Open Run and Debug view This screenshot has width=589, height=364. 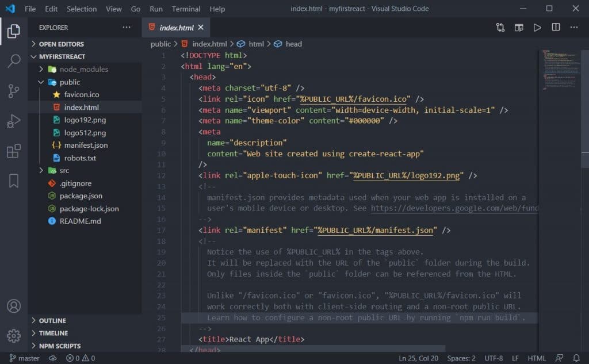(14, 121)
